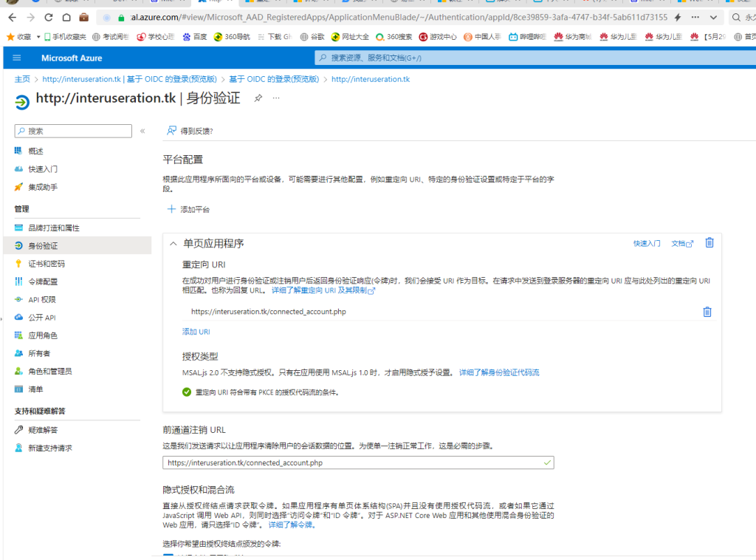Viewport: 756px width, 560px height.
Task: Click the sidebar 搜索 input box
Action: click(x=73, y=131)
